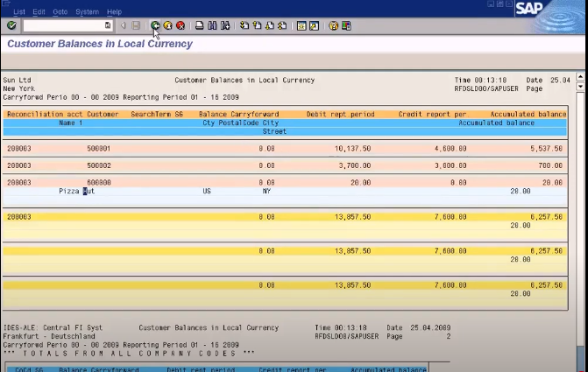Click the Create New Session icon
This screenshot has height=372, width=588.
301,25
